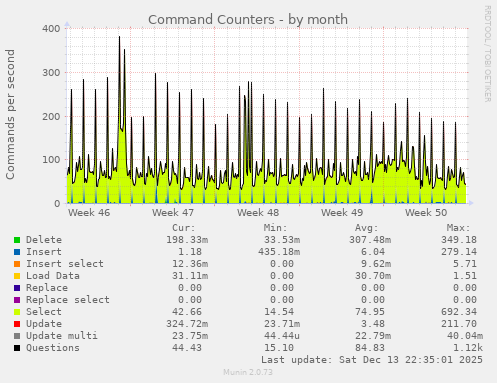Image resolution: width=497 pixels, height=383 pixels.
Task: Click the 100 y-axis tick label
Action: (x=51, y=160)
